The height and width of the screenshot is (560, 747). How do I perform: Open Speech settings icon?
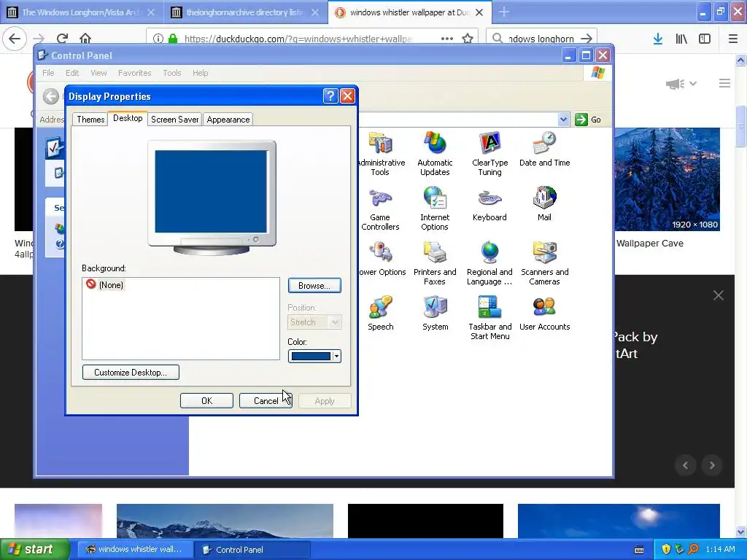tap(380, 314)
